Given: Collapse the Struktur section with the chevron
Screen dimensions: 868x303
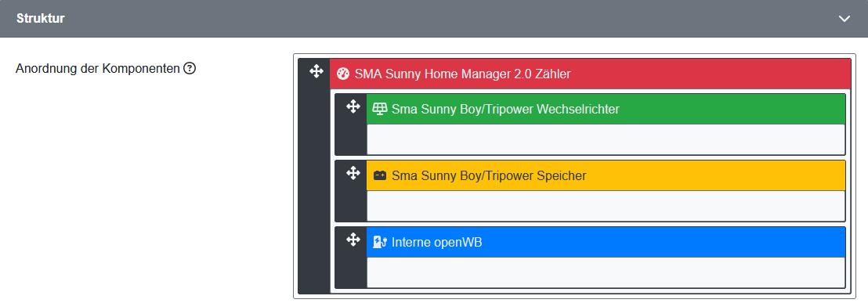Looking at the screenshot, I should coord(844,19).
